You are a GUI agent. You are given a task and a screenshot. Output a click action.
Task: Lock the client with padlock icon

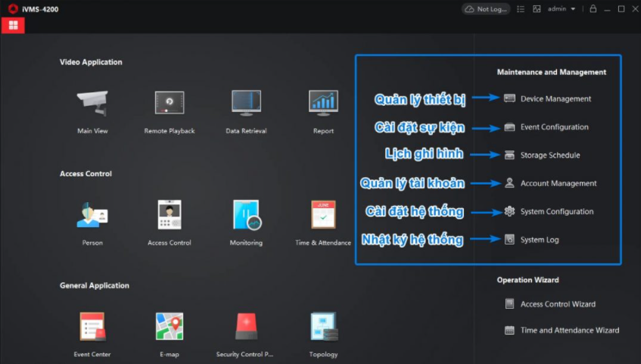tap(593, 8)
